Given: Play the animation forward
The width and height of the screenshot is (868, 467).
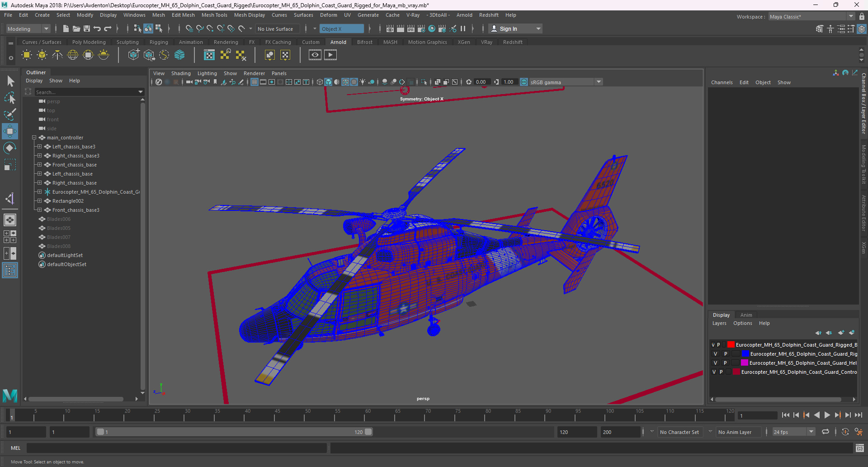Looking at the screenshot, I should pyautogui.click(x=827, y=415).
